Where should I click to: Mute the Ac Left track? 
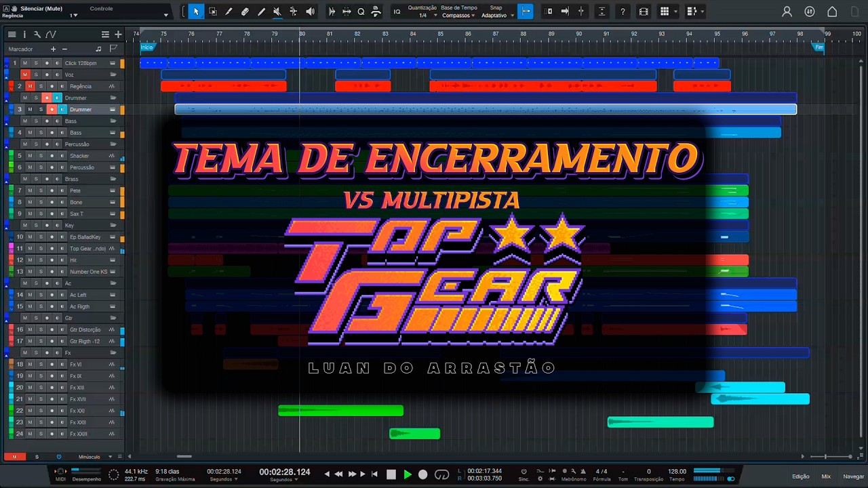click(x=30, y=295)
